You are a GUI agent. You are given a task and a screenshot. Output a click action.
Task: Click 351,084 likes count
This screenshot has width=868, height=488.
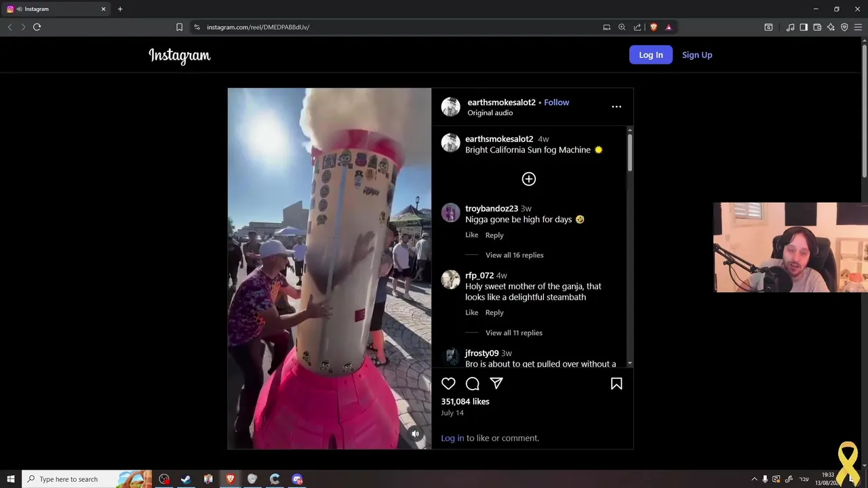[x=465, y=402]
